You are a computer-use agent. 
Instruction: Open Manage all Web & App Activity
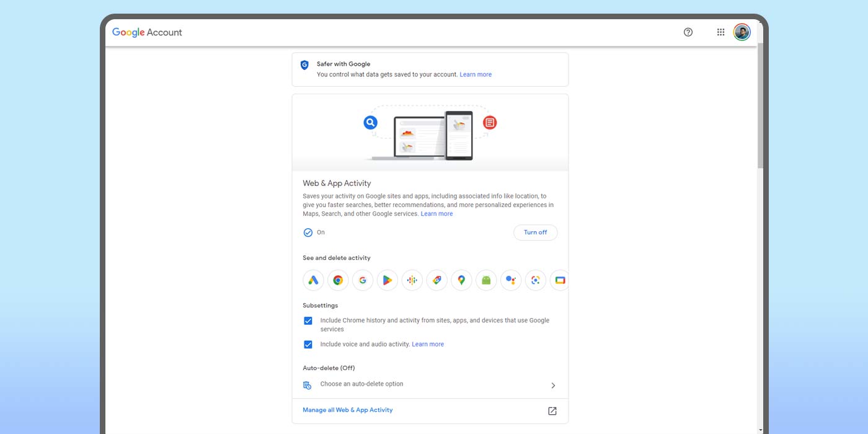click(x=348, y=410)
